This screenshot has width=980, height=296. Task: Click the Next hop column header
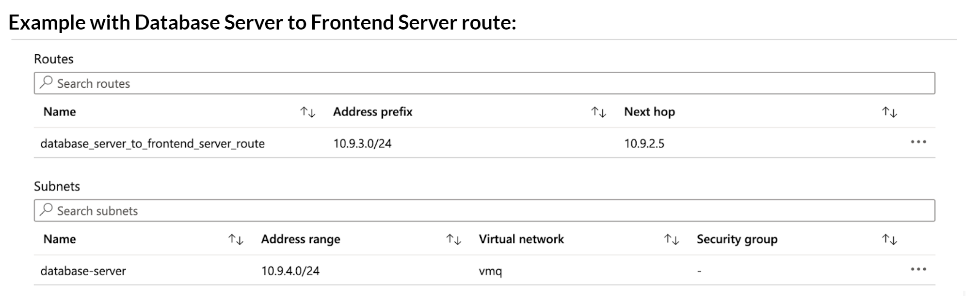[649, 112]
